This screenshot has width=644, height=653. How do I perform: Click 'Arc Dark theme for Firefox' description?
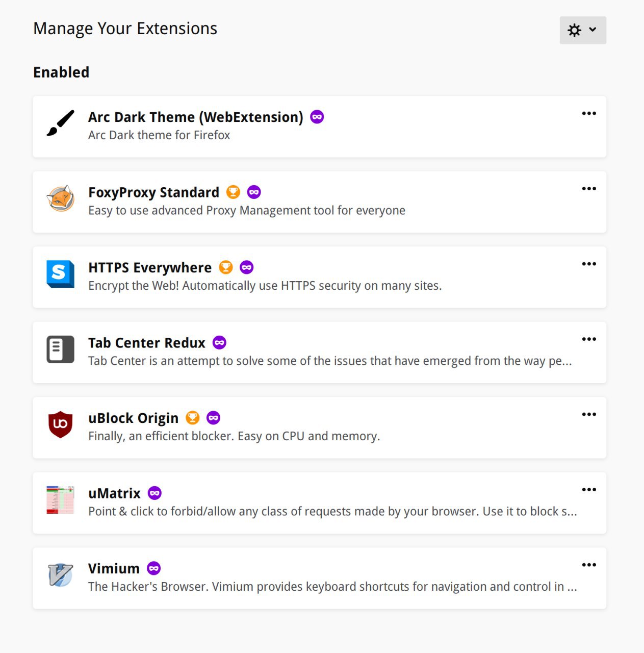coord(159,135)
